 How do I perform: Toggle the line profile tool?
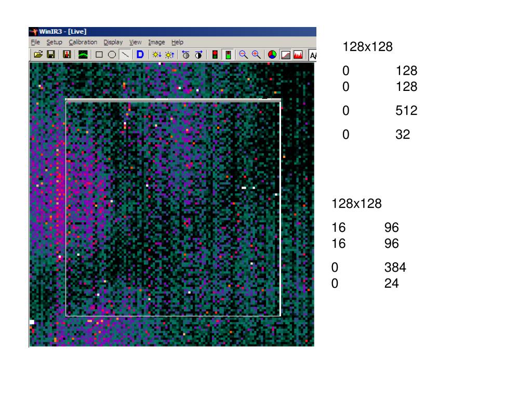(125, 55)
